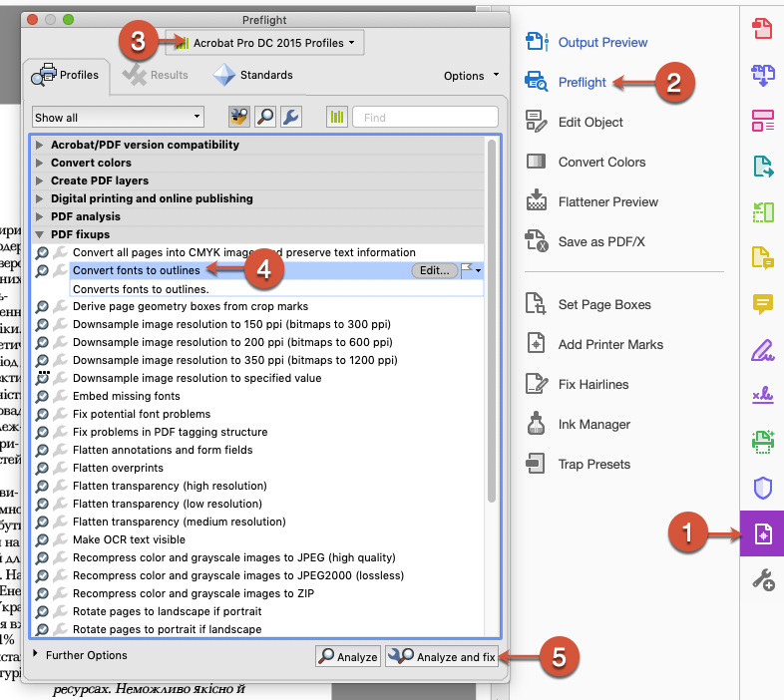
Task: Click Save as PDF/X
Action: pyautogui.click(x=585, y=242)
